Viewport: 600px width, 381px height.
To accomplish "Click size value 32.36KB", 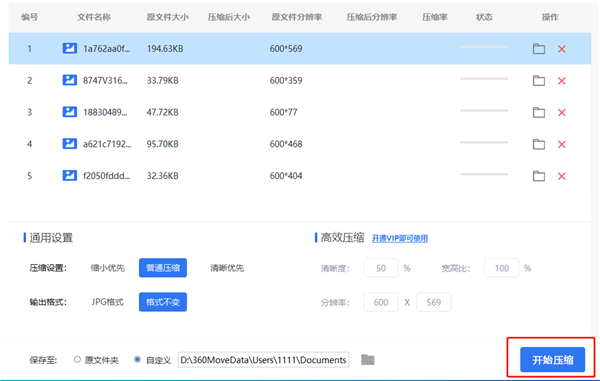I will click(x=163, y=176).
